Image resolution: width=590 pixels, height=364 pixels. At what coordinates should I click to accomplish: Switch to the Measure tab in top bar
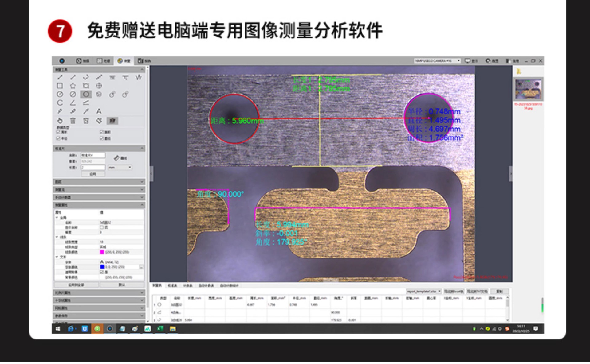tap(124, 61)
